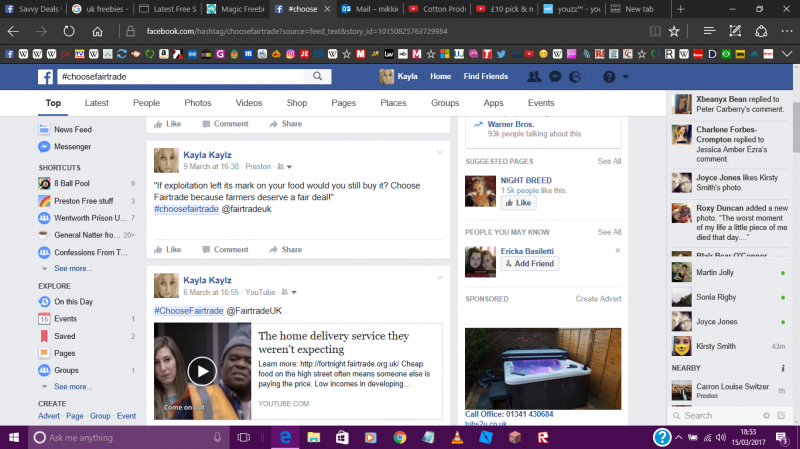Click Add Friend for Ericka Basiletti
Image resolution: width=800 pixels, height=449 pixels.
pos(530,264)
